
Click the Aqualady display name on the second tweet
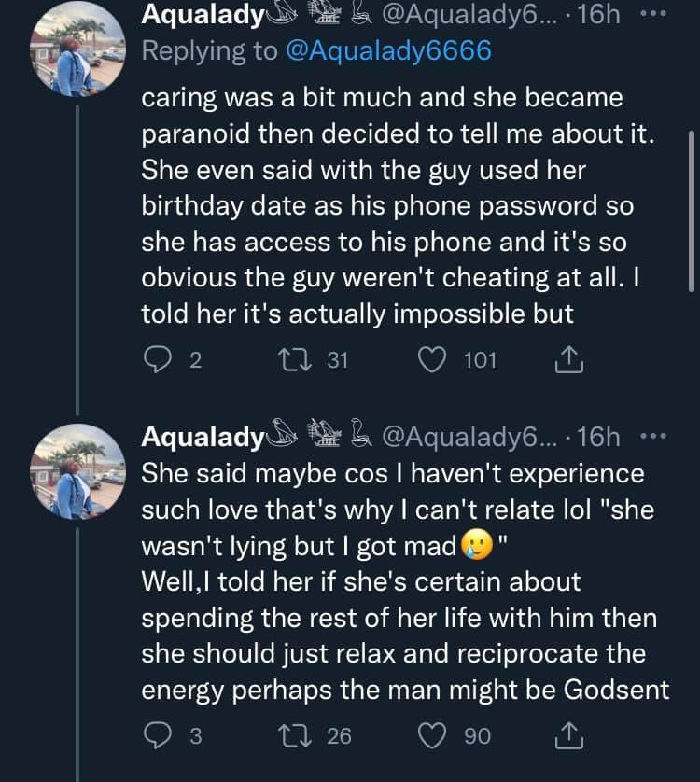coord(202,437)
